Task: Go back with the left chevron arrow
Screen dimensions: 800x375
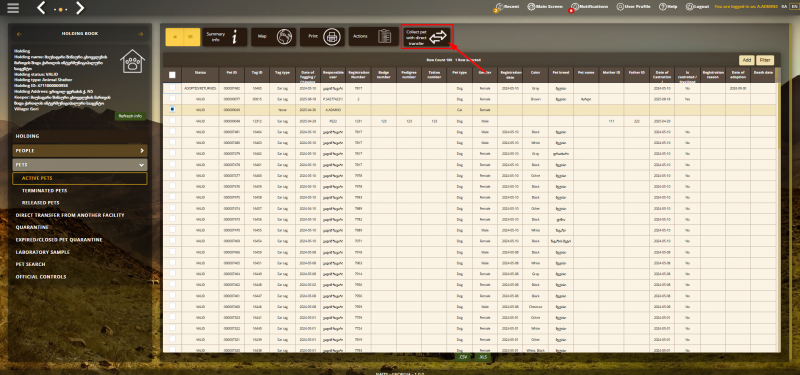Action: click(x=42, y=8)
